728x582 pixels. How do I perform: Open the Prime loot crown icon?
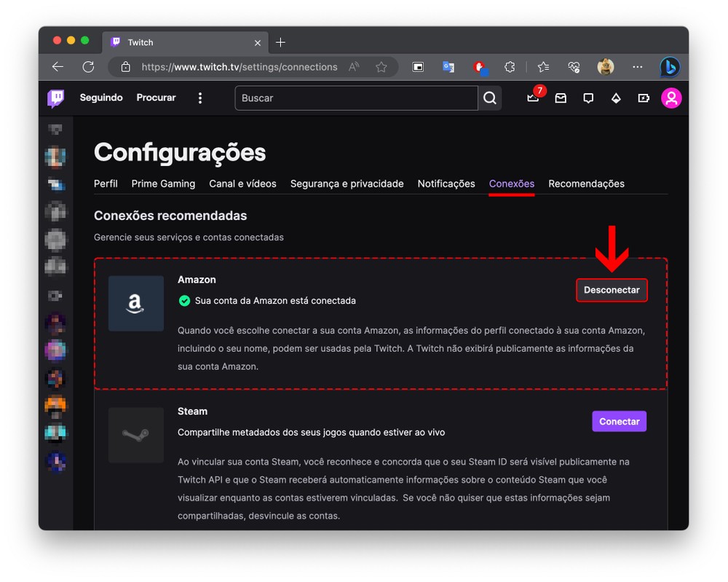533,98
